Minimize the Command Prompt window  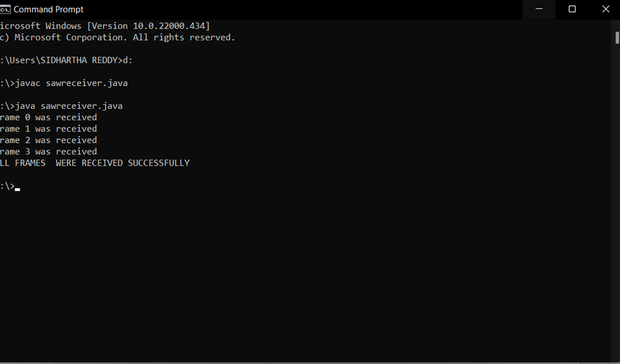tap(539, 9)
